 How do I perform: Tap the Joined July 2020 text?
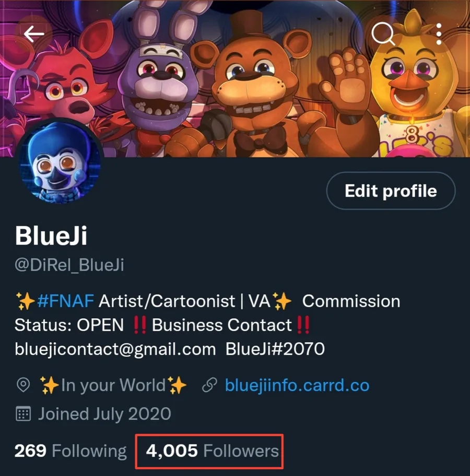click(x=104, y=414)
